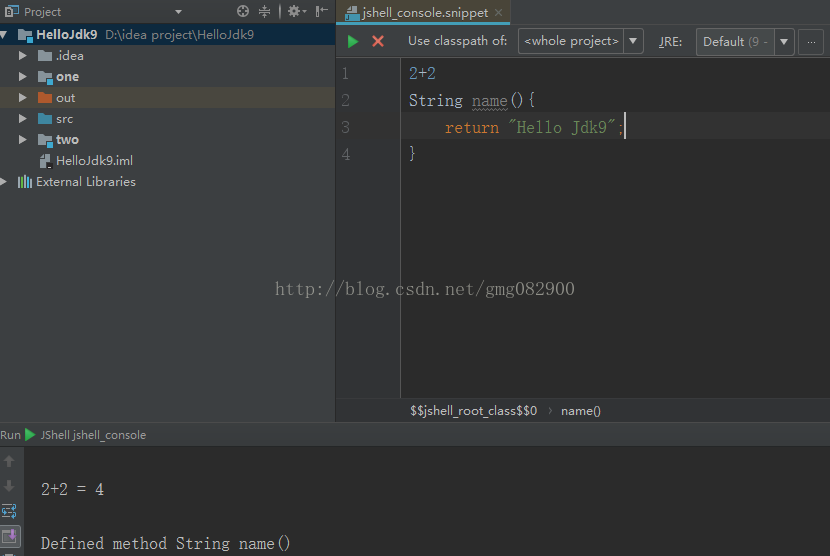Click line number 4 in gutter
Image resolution: width=830 pixels, height=556 pixels.
click(346, 154)
